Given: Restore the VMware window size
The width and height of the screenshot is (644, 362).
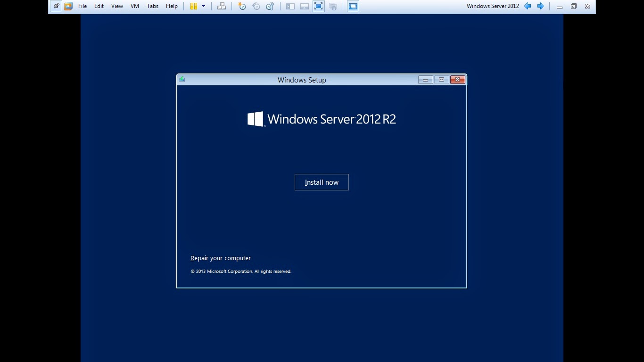Looking at the screenshot, I should [x=574, y=7].
